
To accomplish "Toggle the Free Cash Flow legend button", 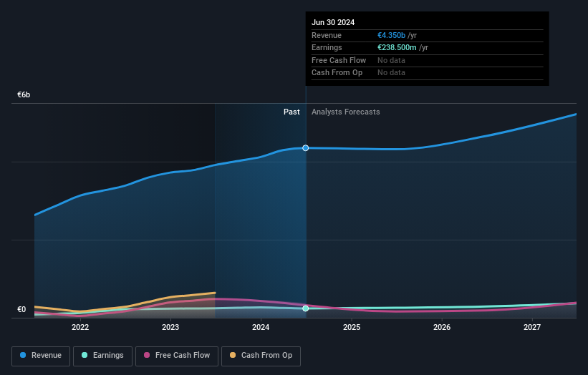I will pos(177,356).
